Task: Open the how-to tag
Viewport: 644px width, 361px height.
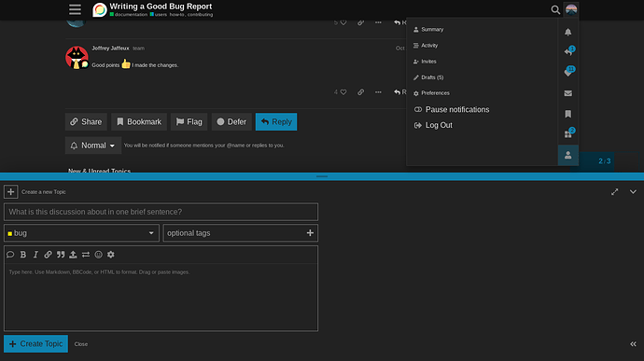Action: (x=177, y=14)
